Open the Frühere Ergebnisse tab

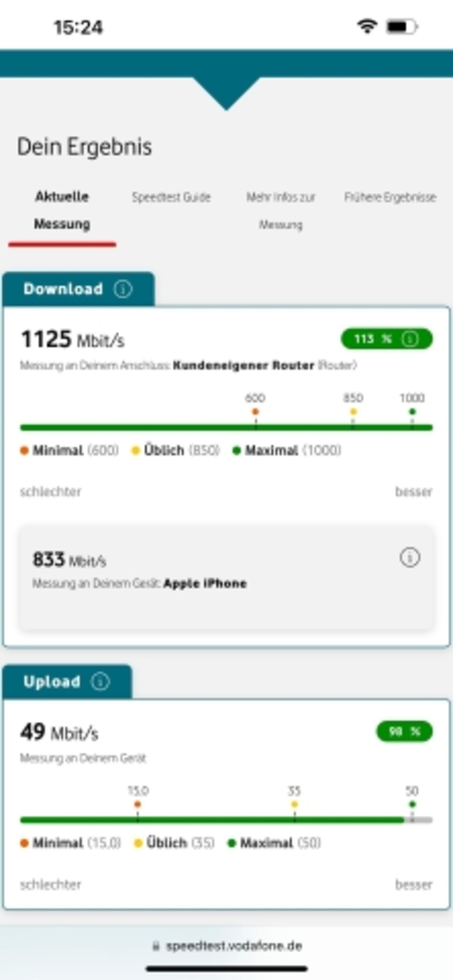[390, 197]
